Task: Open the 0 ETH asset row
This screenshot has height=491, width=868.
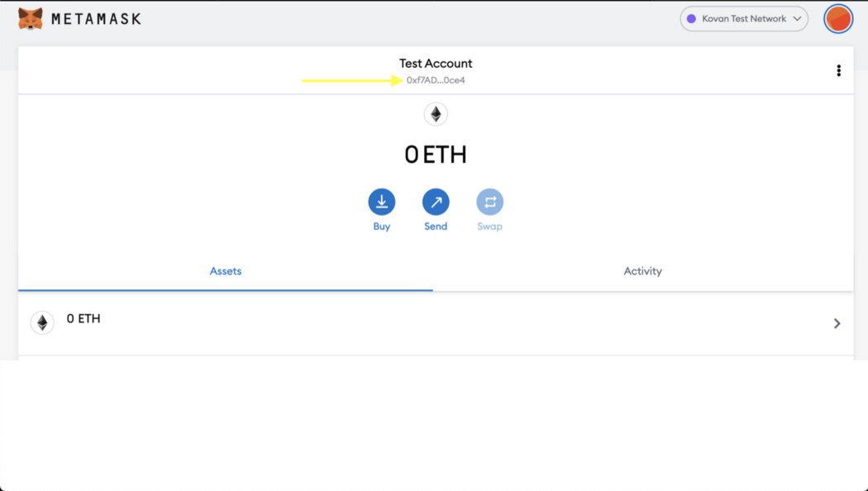Action: coord(436,323)
